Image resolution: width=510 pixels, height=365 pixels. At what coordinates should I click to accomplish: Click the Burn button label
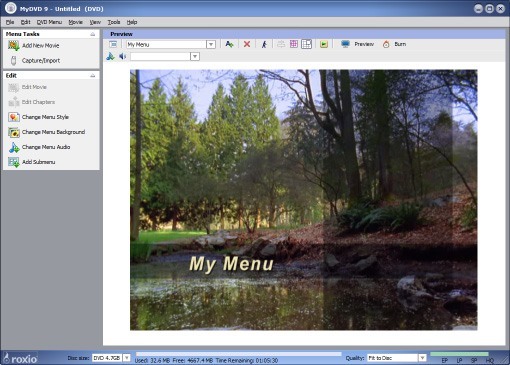coord(400,44)
